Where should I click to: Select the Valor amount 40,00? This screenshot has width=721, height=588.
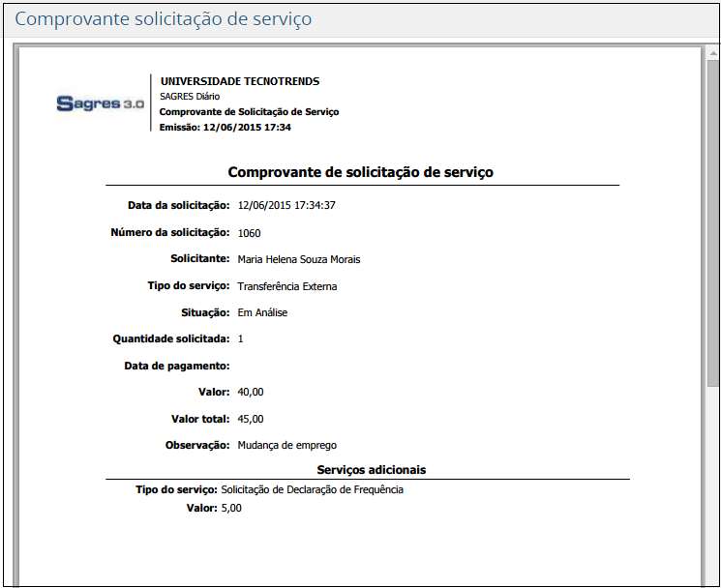click(250, 392)
